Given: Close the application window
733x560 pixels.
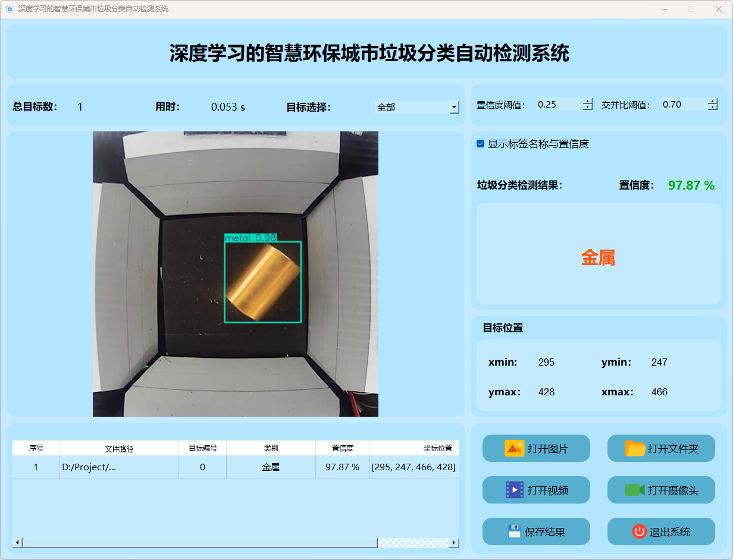Looking at the screenshot, I should tap(719, 9).
